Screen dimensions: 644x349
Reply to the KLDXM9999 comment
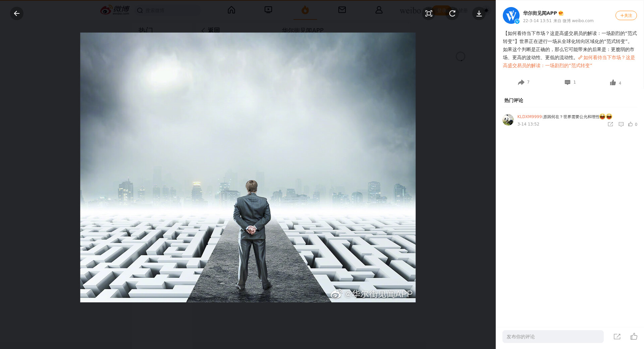(621, 124)
